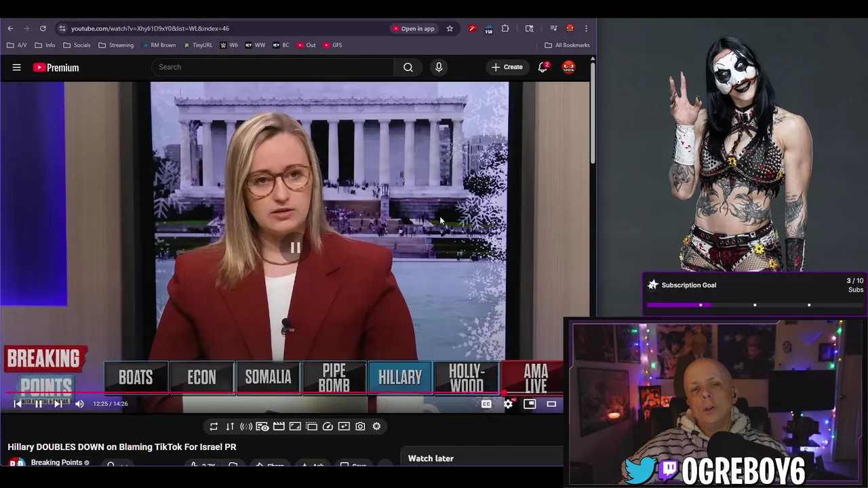Click the forward navigation arrow

click(x=26, y=28)
